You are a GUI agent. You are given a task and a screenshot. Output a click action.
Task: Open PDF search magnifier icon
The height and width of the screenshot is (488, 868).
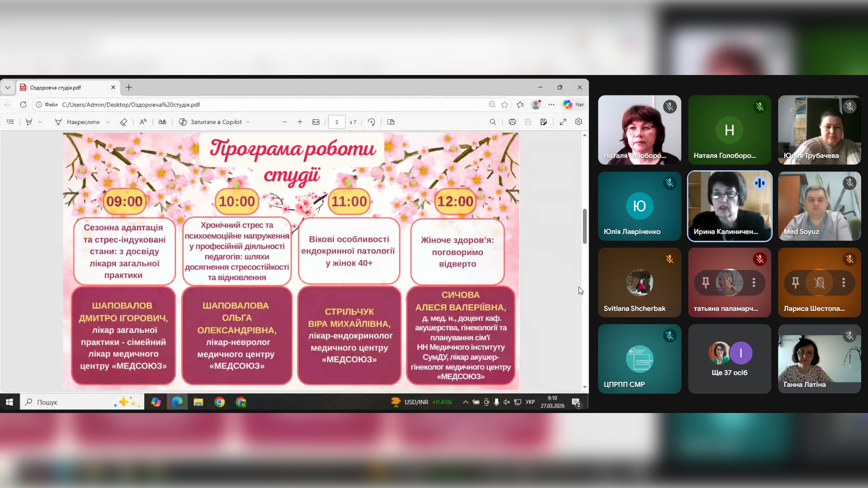tap(493, 122)
